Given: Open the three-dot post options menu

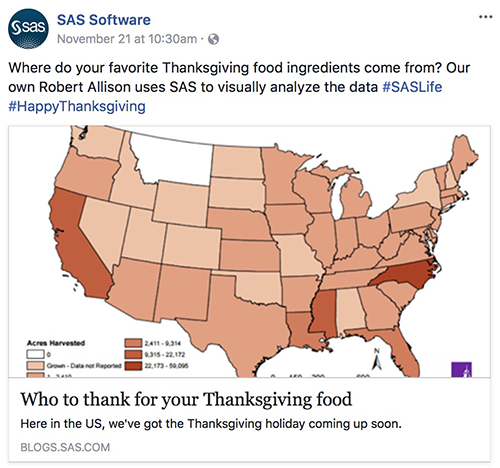Looking at the screenshot, I should 485,17.
